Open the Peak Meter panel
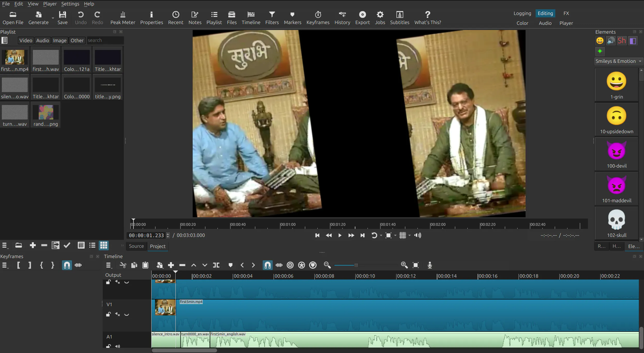Viewport: 644px width, 353px height. pyautogui.click(x=123, y=18)
